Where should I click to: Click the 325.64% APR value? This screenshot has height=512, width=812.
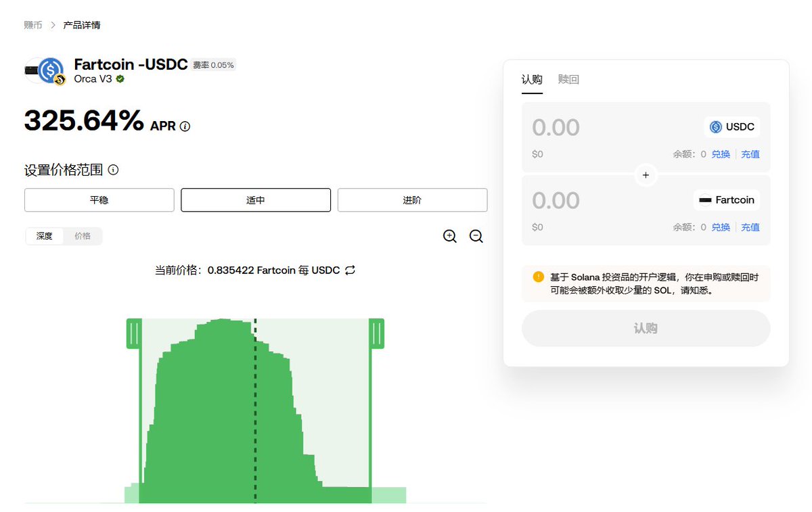click(84, 121)
